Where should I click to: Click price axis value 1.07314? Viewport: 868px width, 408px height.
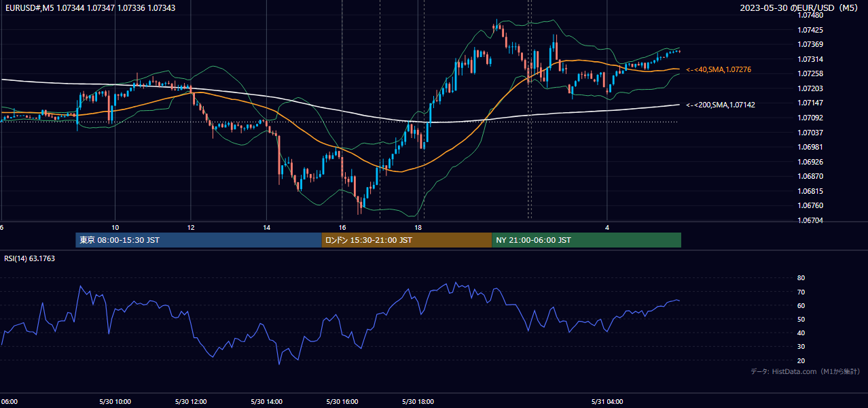click(811, 59)
